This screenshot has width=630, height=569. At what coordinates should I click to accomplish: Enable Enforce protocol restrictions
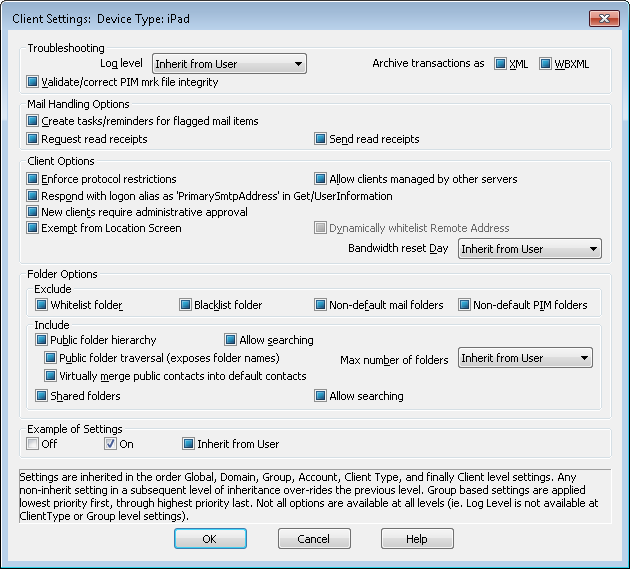[33, 179]
